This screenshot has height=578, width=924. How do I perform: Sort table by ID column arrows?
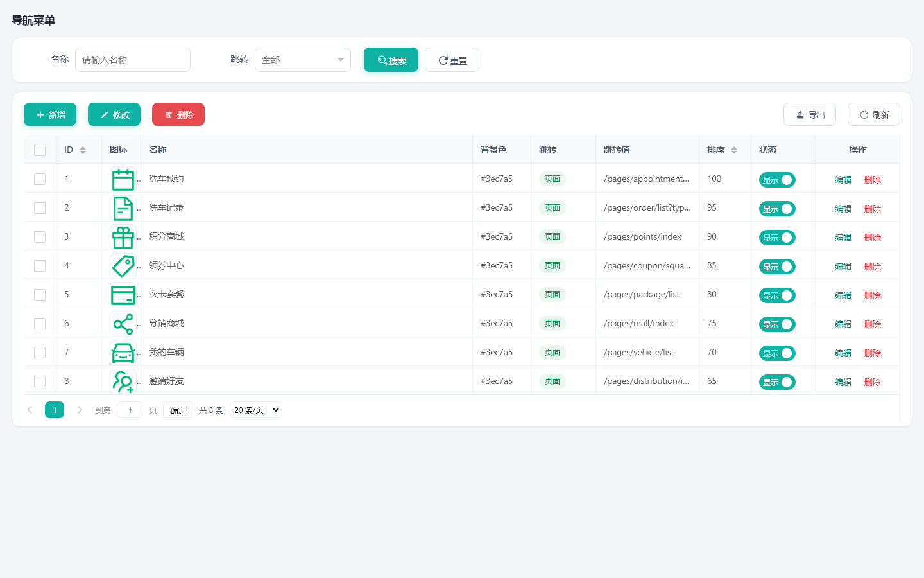(83, 150)
